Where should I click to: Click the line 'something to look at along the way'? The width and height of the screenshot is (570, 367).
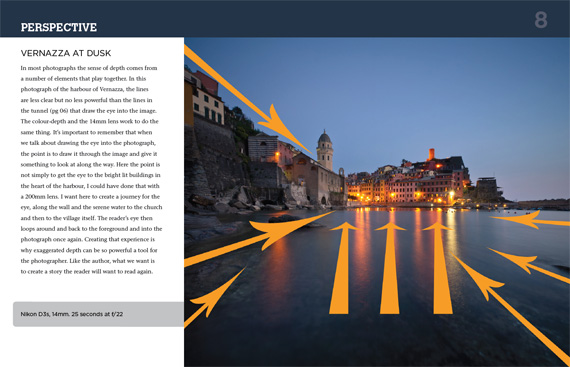coord(90,164)
